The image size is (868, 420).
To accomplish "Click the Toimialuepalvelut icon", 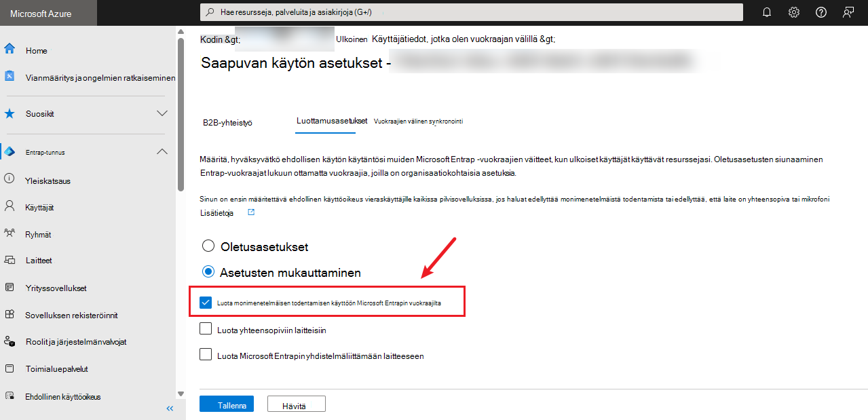I will (10, 368).
